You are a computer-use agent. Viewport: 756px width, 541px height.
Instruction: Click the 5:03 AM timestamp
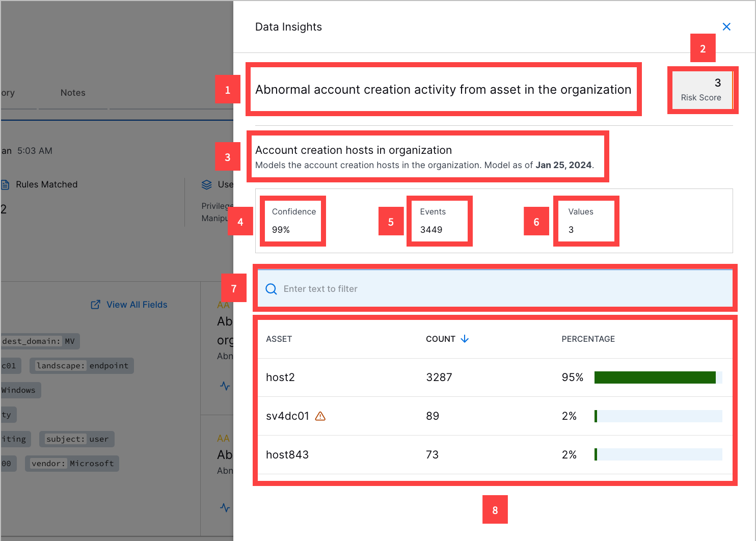coord(35,151)
